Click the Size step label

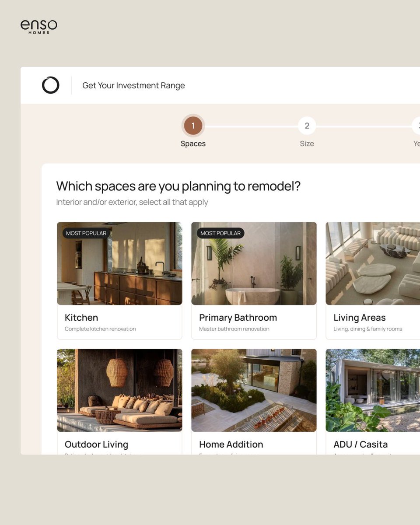307,143
